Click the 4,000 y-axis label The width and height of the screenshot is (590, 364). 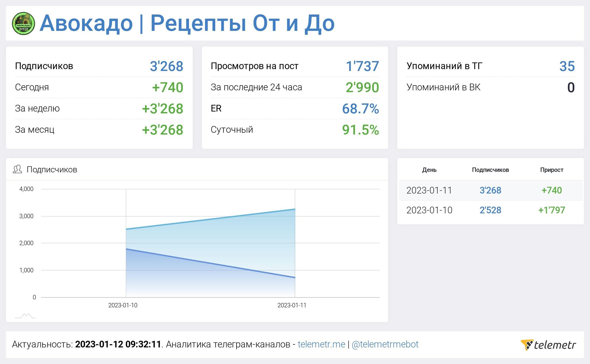[x=26, y=189]
